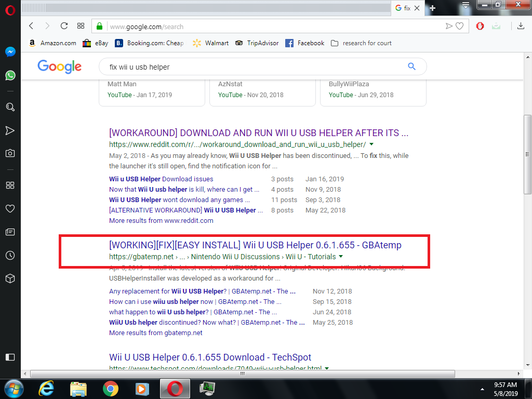Reload the current page

point(64,26)
